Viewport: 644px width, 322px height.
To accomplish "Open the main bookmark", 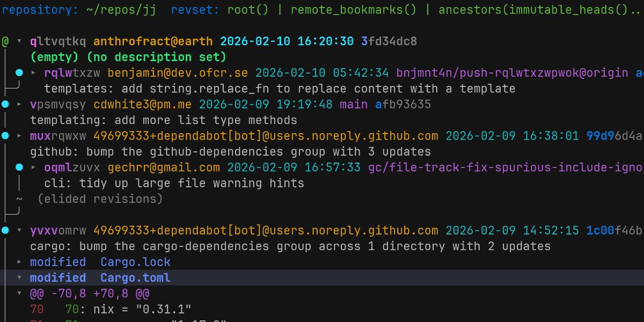I will pyautogui.click(x=354, y=104).
